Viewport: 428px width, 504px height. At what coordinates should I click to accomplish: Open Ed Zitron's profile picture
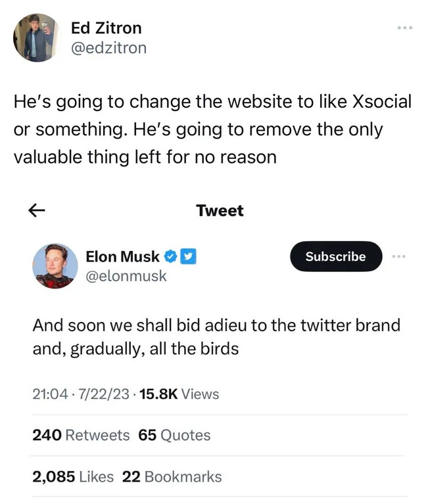pos(37,37)
